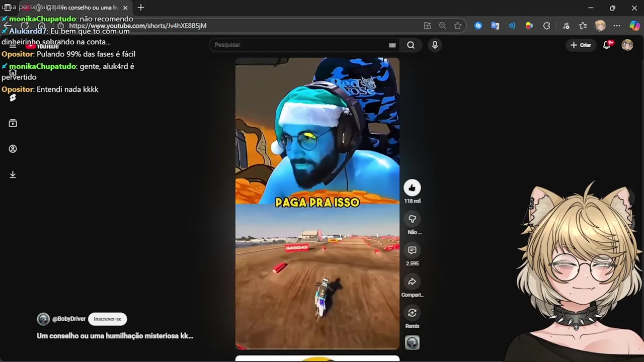The width and height of the screenshot is (644, 362).
Task: Remix this short
Action: [x=412, y=313]
